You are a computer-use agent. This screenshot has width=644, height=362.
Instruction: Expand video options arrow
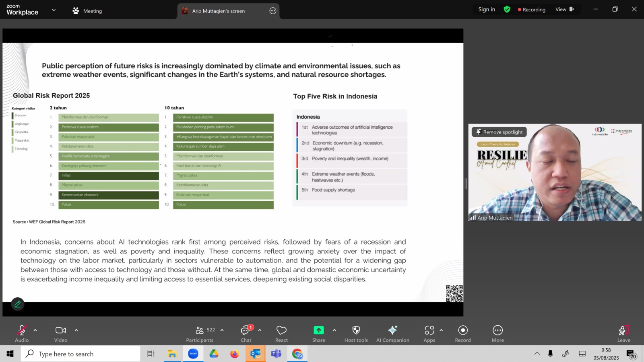point(76,330)
